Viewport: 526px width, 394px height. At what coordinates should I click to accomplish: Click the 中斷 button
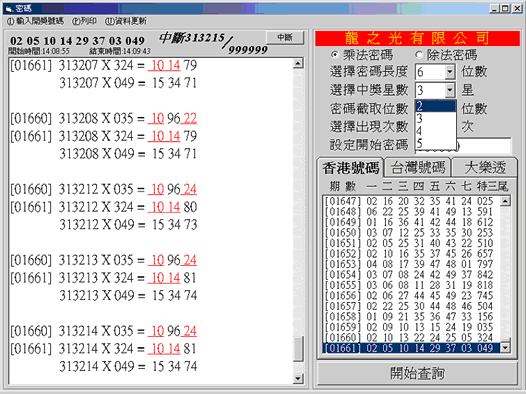(x=285, y=37)
